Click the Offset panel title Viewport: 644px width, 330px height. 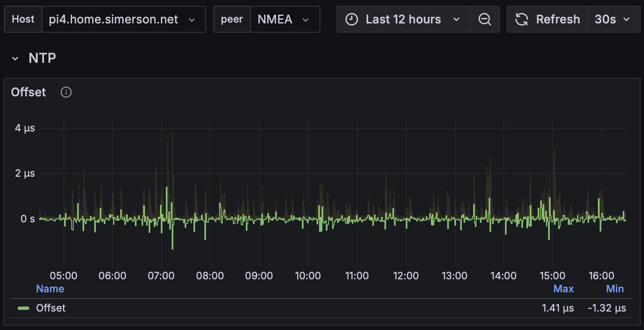click(x=28, y=92)
